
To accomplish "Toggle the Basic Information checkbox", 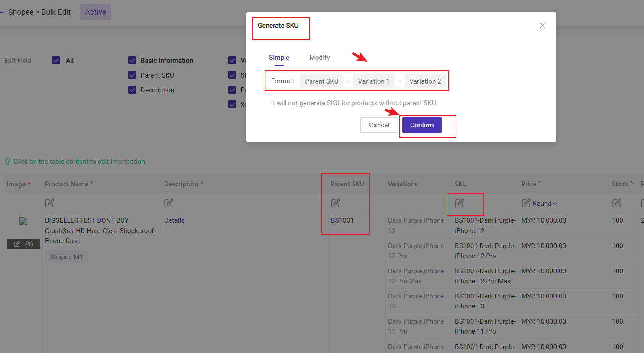I will pos(132,60).
